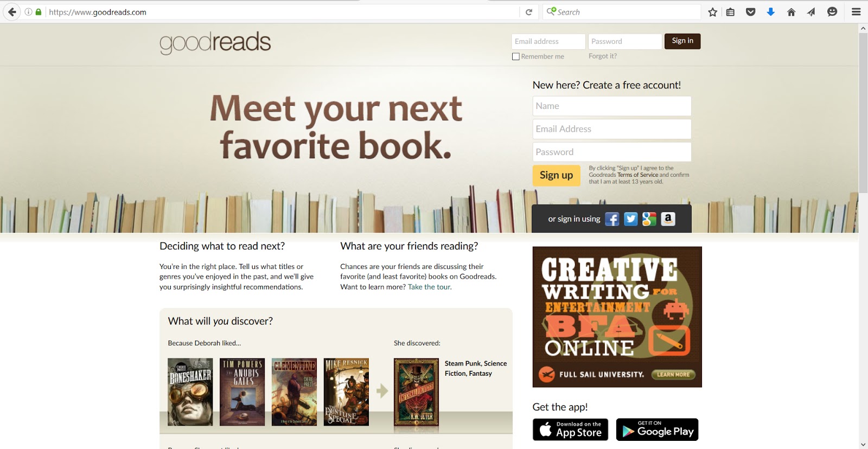This screenshot has width=868, height=449.
Task: Select the Boneshaker book cover
Action: [x=190, y=392]
